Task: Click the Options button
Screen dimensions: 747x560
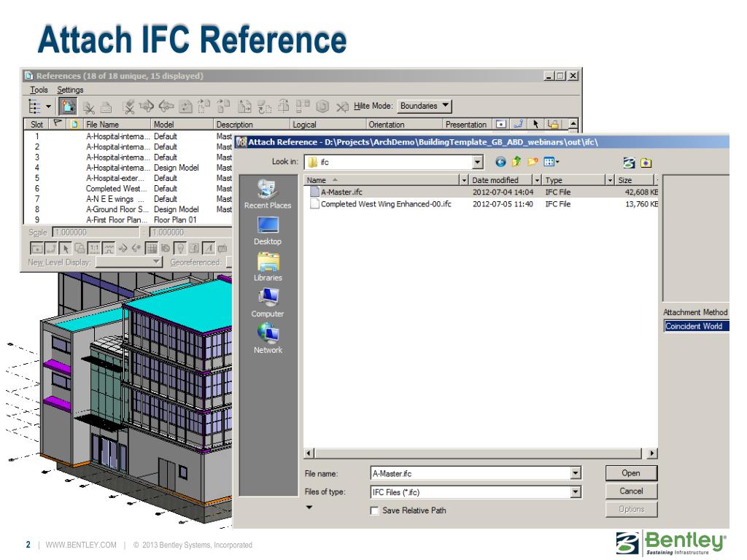Action: click(x=631, y=509)
